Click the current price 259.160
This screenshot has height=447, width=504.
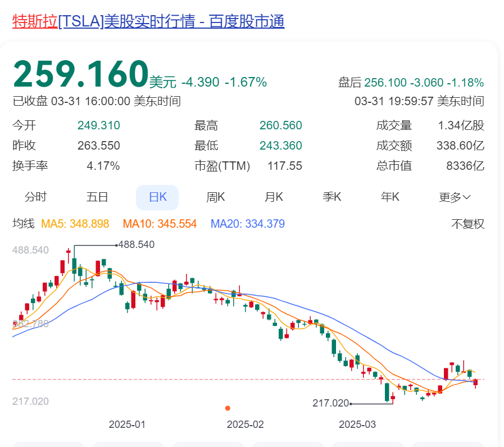(81, 74)
